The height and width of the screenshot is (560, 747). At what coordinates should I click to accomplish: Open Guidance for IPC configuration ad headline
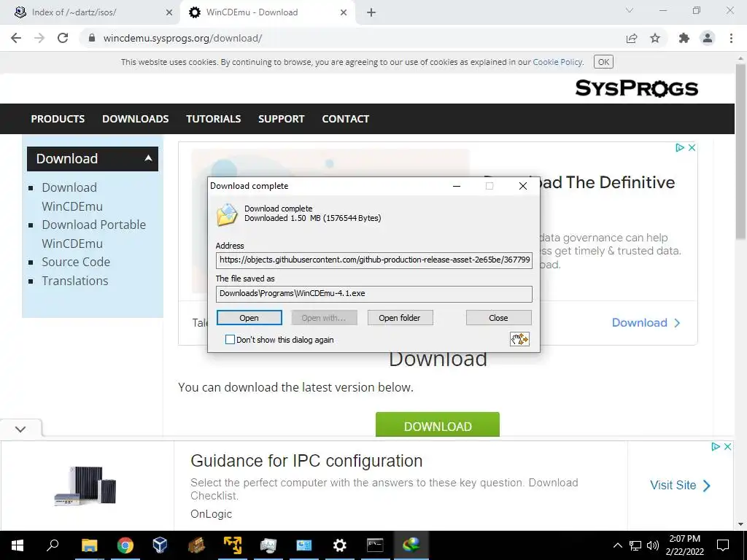click(306, 461)
